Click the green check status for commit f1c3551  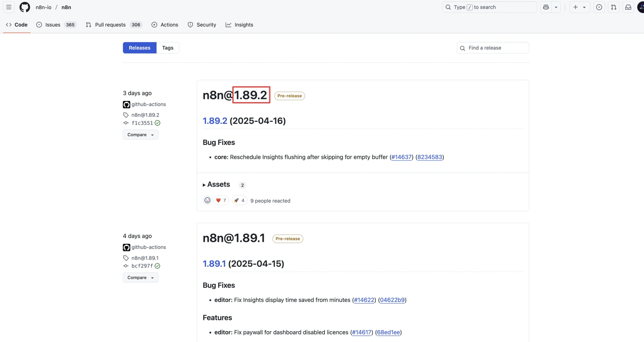pos(157,123)
